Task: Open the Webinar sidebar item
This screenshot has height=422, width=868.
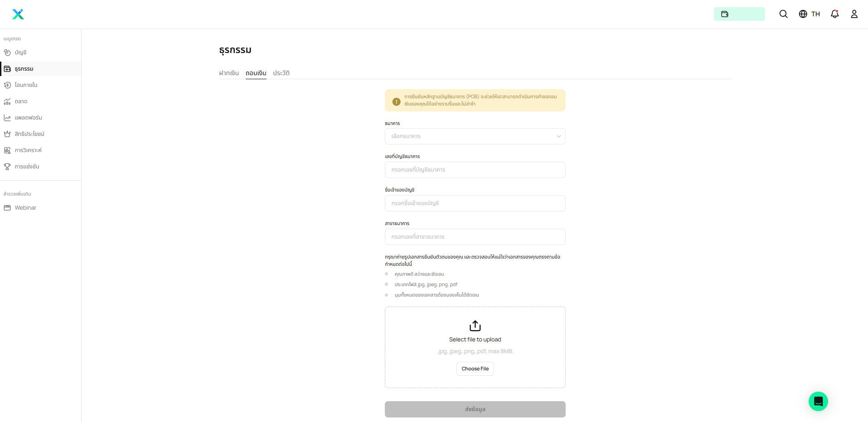Action: coord(25,208)
